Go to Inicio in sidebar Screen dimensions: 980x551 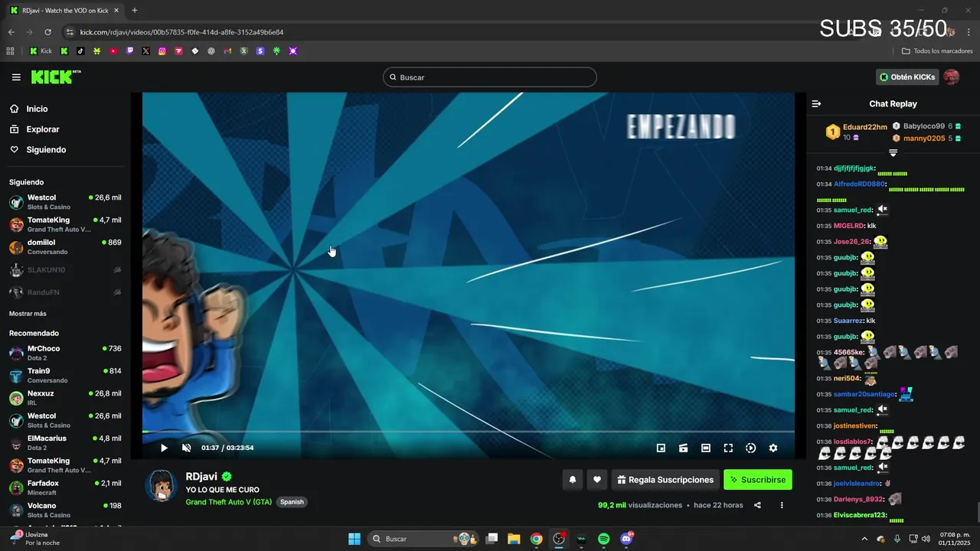pos(37,109)
